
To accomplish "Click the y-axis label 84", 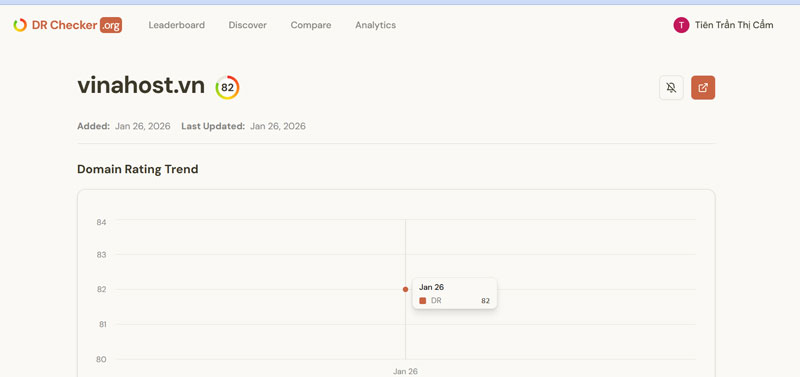I will 101,222.
